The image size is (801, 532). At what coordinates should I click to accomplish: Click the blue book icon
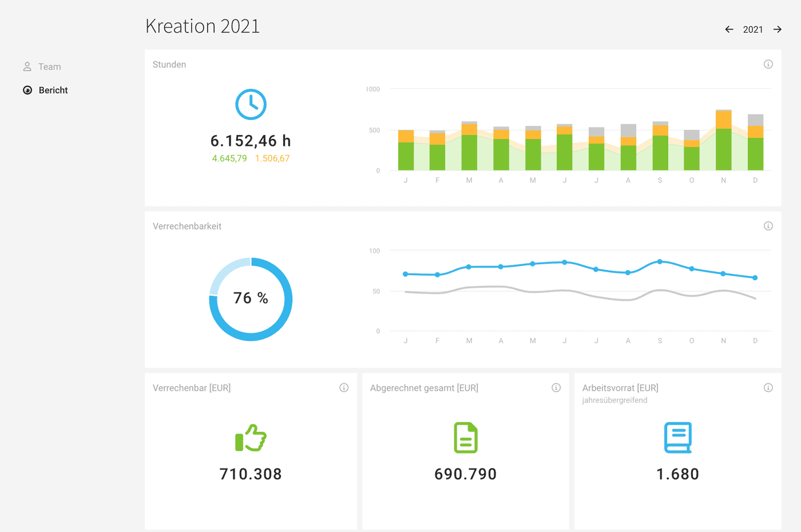(x=678, y=438)
